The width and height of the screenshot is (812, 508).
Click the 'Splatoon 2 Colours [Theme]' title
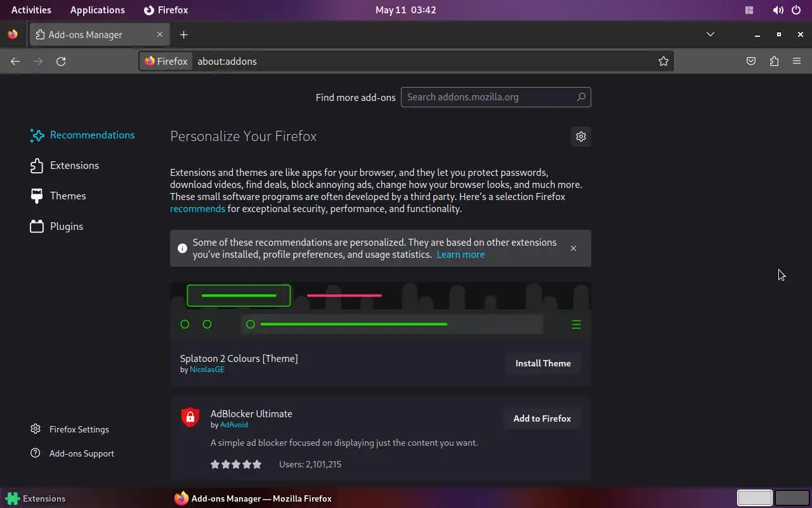pyautogui.click(x=239, y=358)
